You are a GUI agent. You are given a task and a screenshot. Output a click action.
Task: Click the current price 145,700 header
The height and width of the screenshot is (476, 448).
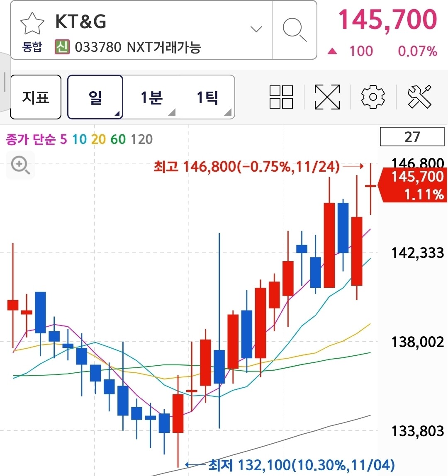pos(387,20)
